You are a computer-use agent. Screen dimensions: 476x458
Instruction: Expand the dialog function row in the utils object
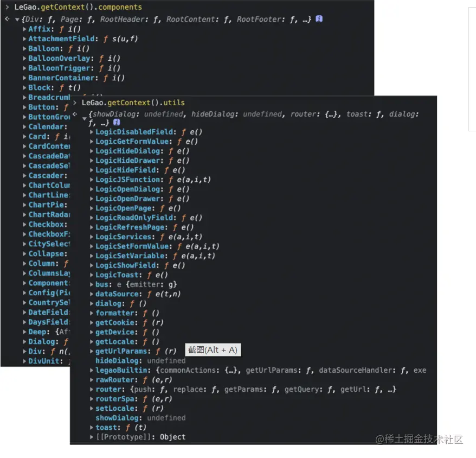[x=92, y=303]
